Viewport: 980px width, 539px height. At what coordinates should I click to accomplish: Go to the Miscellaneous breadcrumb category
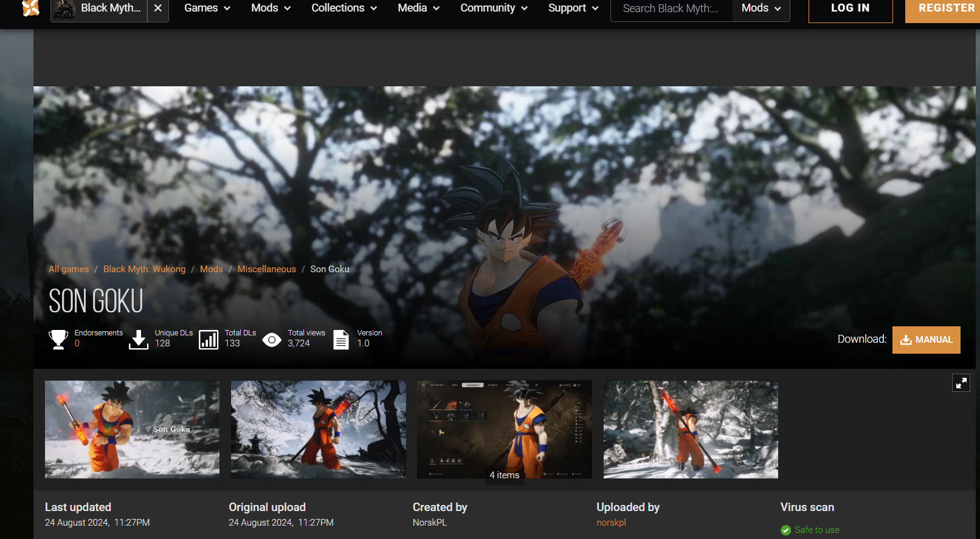266,269
